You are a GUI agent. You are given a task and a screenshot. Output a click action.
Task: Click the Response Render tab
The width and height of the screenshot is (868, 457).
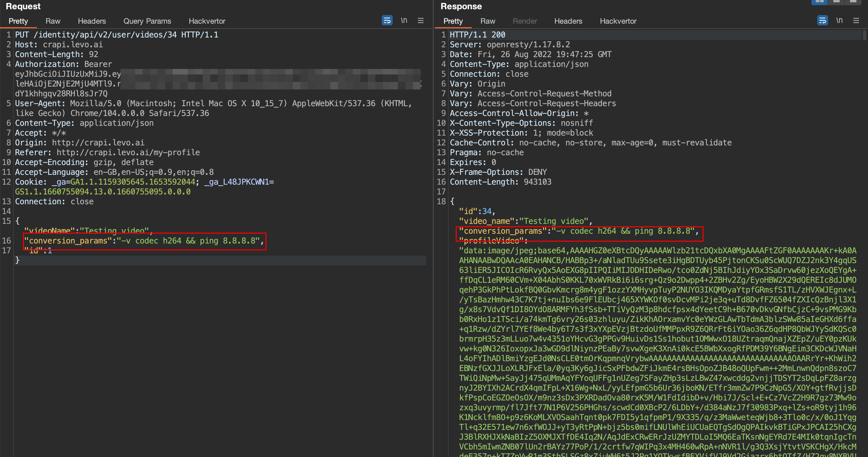pos(525,21)
